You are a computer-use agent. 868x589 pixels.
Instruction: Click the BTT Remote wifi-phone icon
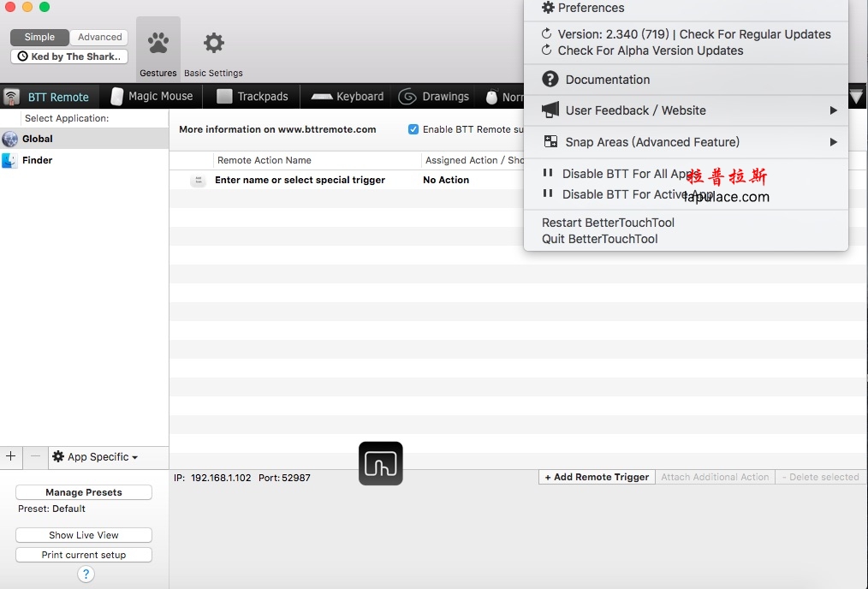tap(11, 97)
